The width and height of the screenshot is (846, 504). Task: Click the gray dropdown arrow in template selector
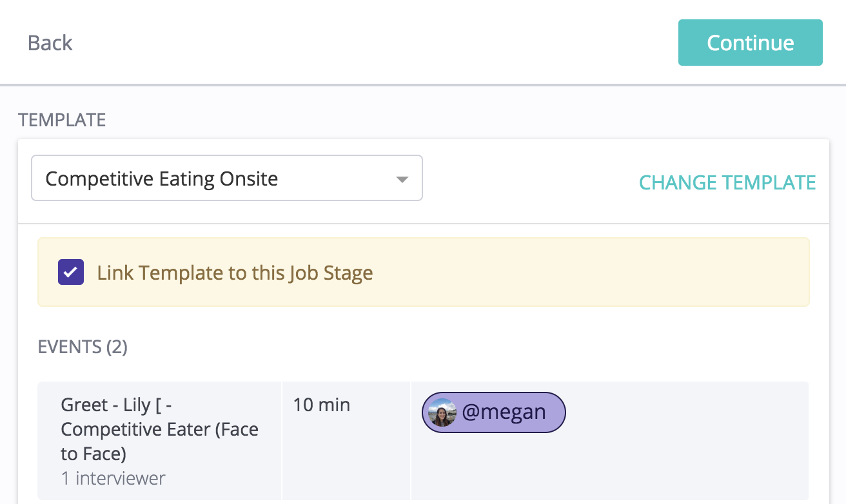tap(402, 179)
